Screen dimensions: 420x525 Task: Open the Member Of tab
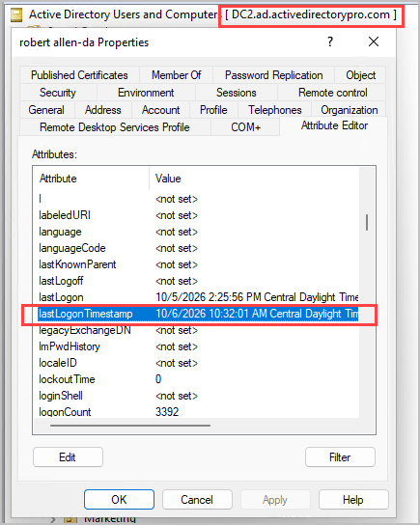(x=176, y=75)
